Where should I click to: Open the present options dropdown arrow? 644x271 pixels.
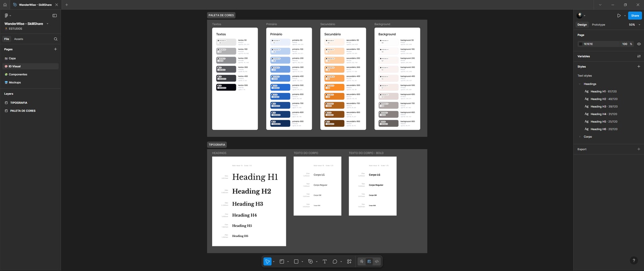tap(625, 15)
